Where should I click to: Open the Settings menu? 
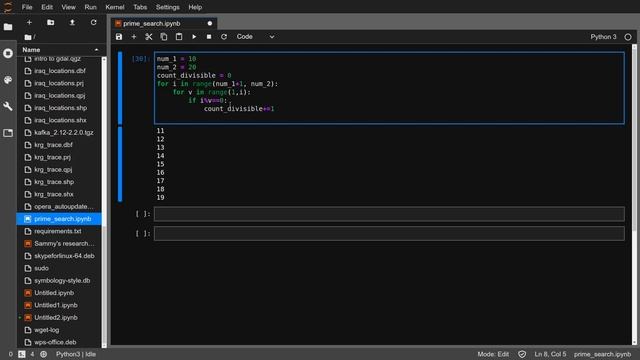tap(167, 7)
